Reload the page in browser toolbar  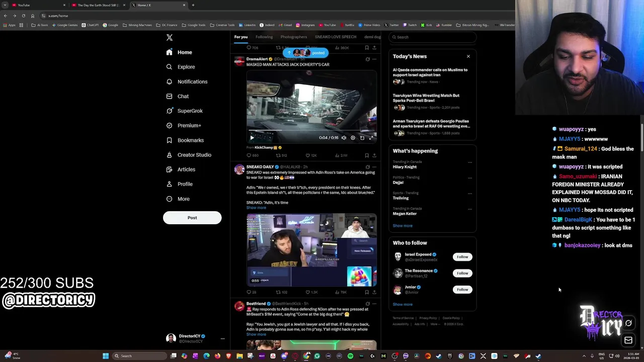tap(23, 16)
